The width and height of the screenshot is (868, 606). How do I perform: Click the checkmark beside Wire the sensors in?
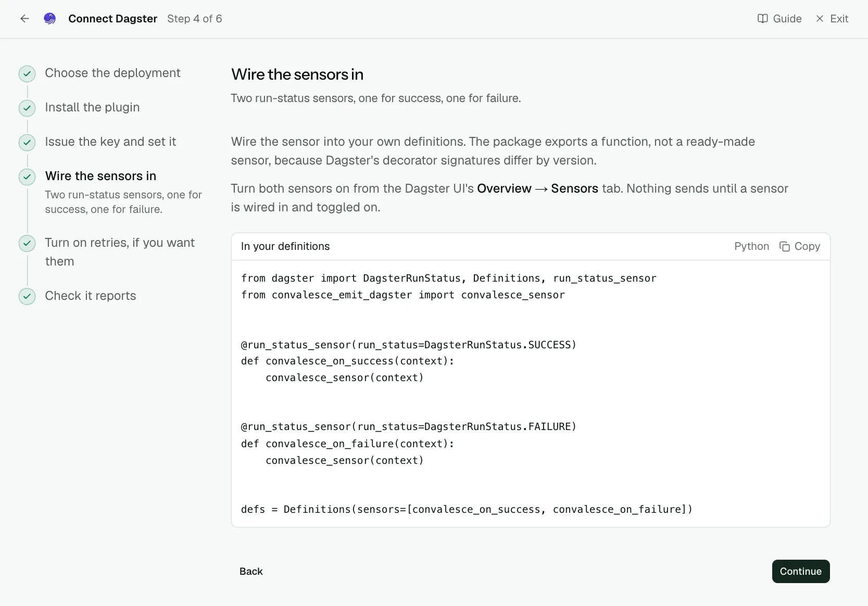[27, 177]
